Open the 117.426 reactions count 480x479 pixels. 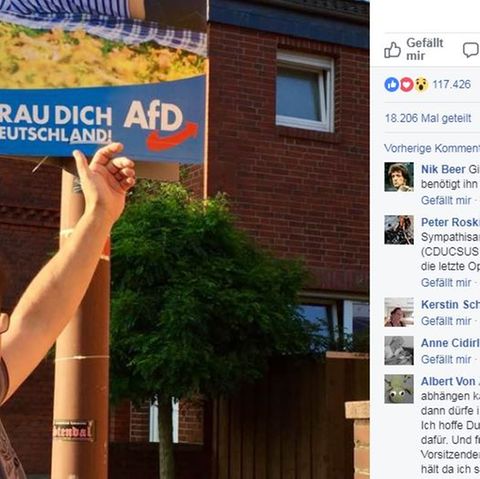coord(452,84)
